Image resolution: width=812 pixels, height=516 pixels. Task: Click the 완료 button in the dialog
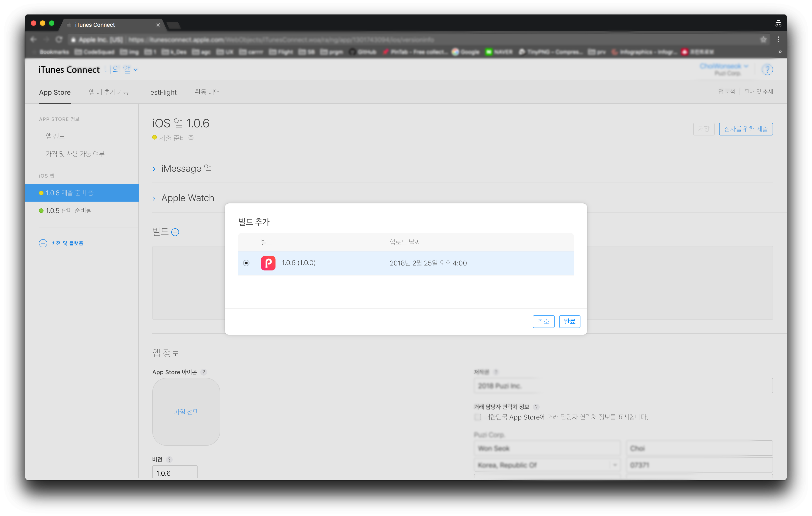click(569, 321)
